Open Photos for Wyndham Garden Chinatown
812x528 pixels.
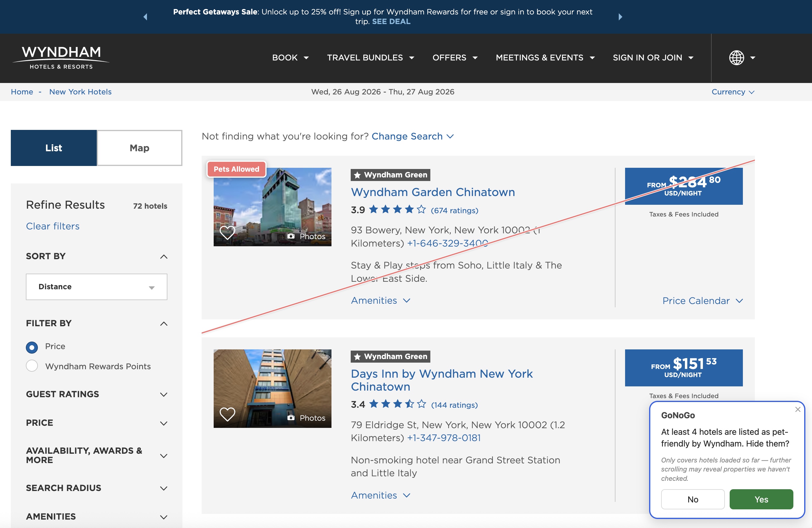(306, 236)
